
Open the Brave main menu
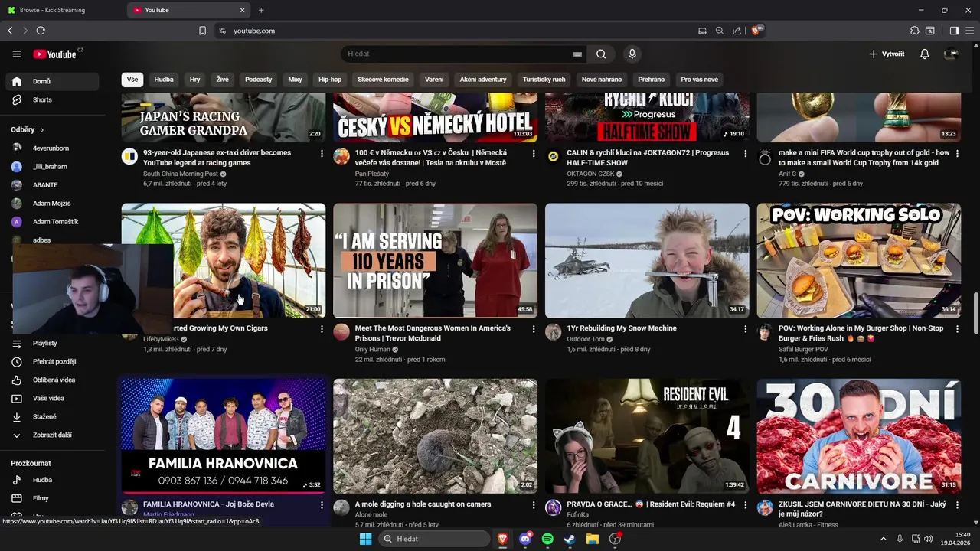(x=969, y=31)
